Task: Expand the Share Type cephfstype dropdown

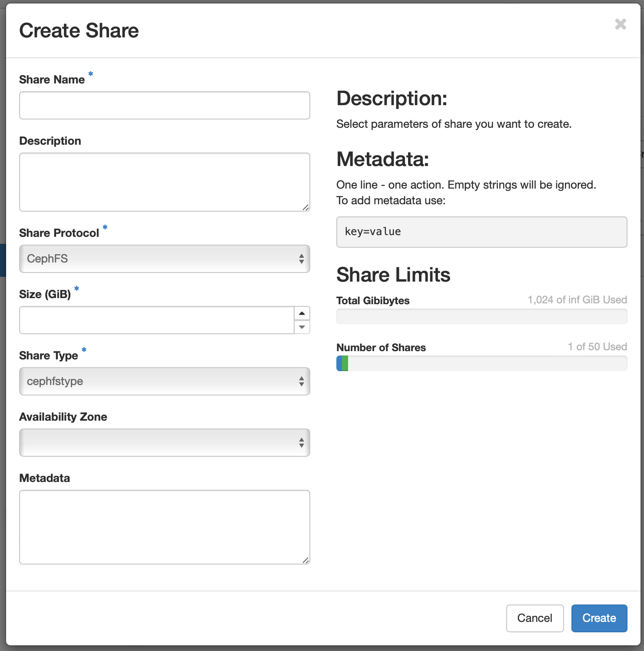Action: tap(164, 382)
